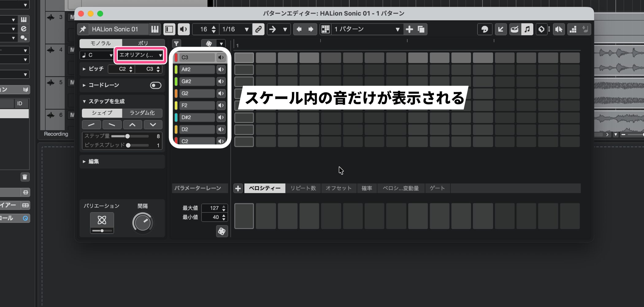Viewport: 644px width, 307px height.
Task: Expand the 編集 section
Action: [x=94, y=161]
